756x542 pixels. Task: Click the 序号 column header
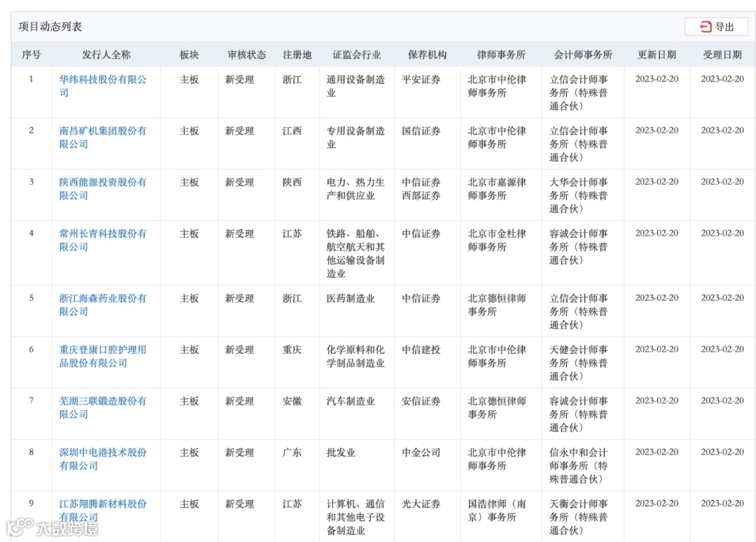point(31,55)
